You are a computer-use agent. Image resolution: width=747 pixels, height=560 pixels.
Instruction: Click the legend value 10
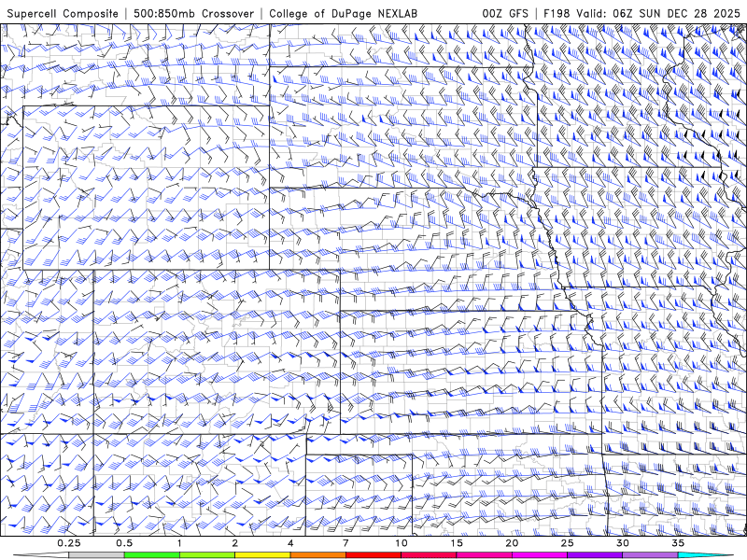[x=402, y=543]
